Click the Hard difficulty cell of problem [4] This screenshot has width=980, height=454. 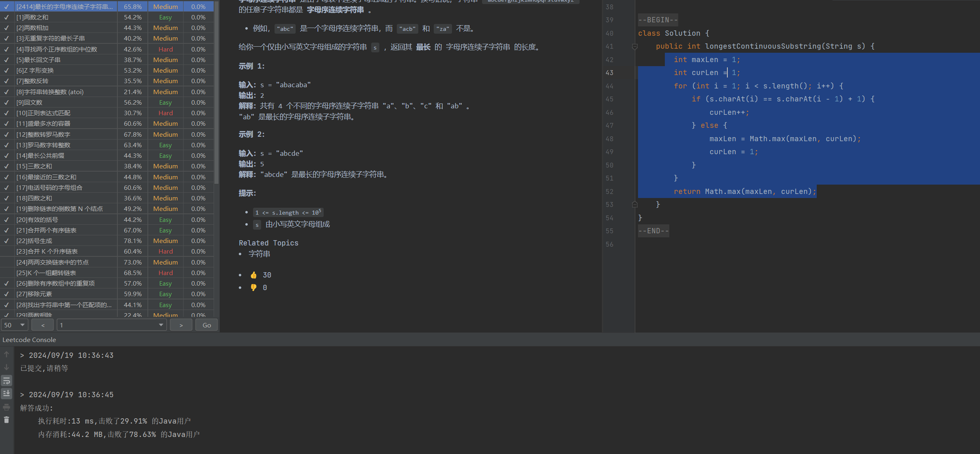(165, 49)
